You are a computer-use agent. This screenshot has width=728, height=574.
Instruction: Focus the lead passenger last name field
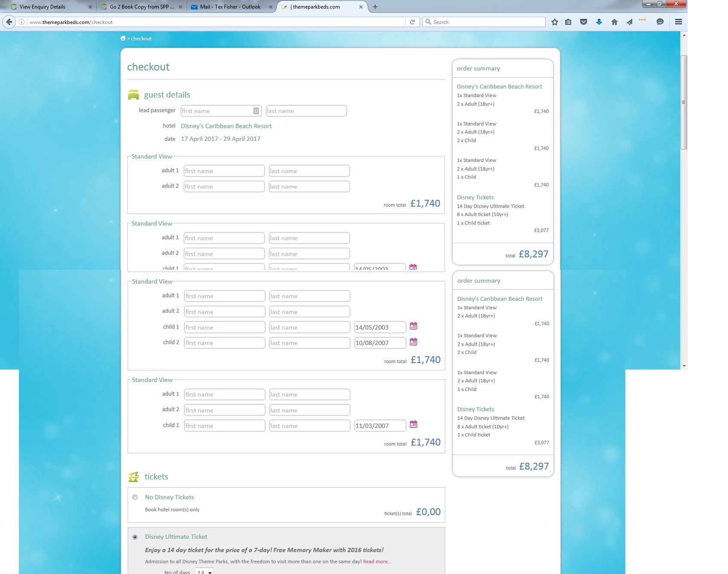pos(306,111)
